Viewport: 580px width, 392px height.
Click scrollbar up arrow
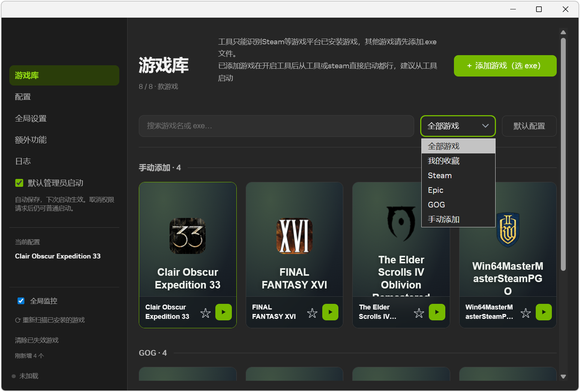pyautogui.click(x=563, y=32)
